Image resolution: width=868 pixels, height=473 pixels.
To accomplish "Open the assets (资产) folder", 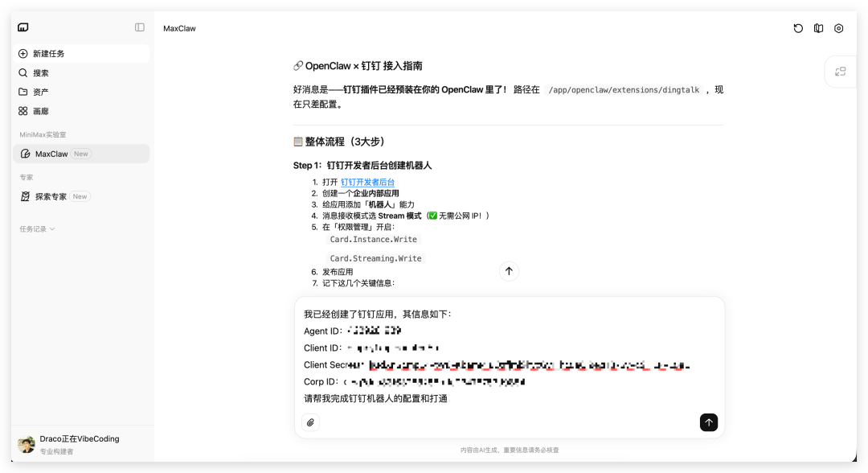I will pyautogui.click(x=40, y=93).
